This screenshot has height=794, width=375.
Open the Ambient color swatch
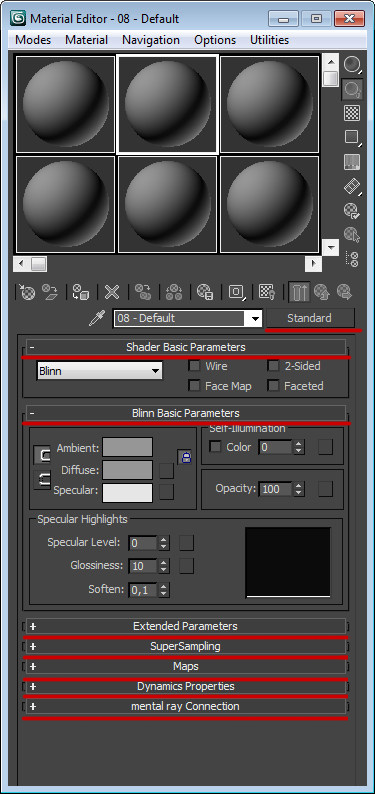click(x=128, y=447)
